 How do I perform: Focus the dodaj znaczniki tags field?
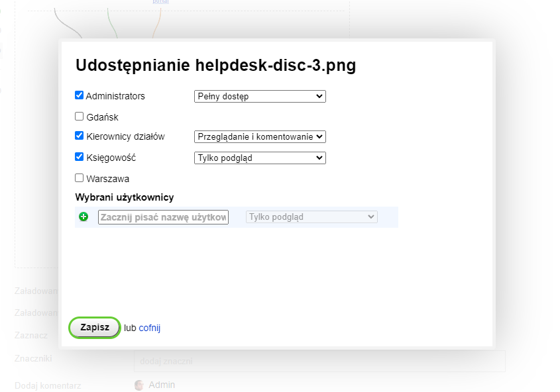point(319,362)
